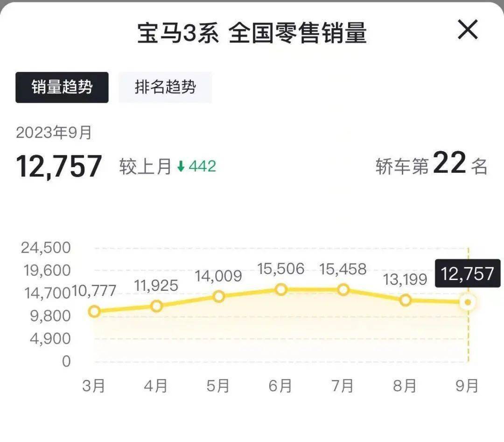Click the green 442 change value
504x442 pixels.
[203, 166]
